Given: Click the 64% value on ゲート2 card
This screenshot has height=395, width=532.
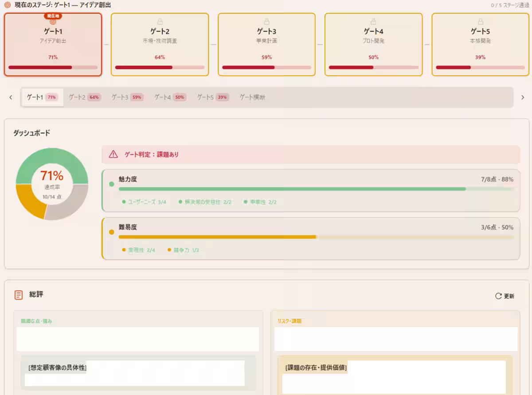Looking at the screenshot, I should 160,57.
